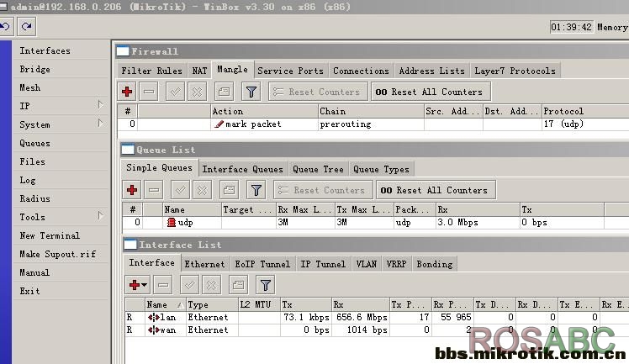Click the undo arrow in top toolbar
The height and width of the screenshot is (364, 629).
click(5, 26)
